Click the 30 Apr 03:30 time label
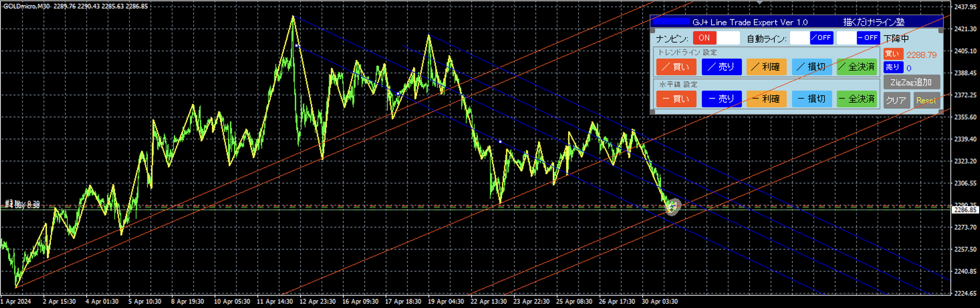This screenshot has width=980, height=308. (660, 302)
